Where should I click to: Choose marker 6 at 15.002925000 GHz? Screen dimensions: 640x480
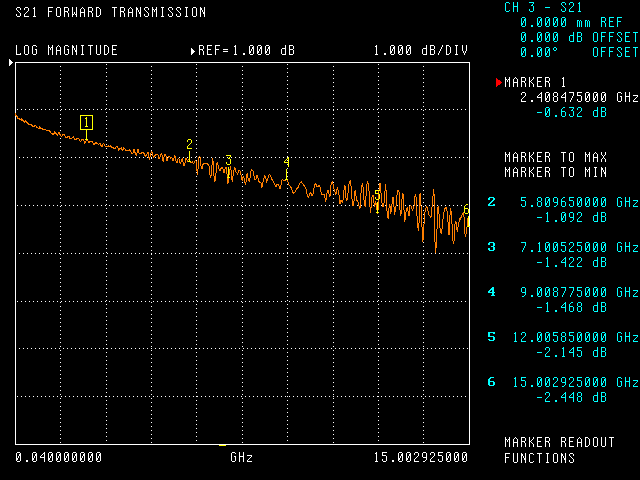click(562, 389)
